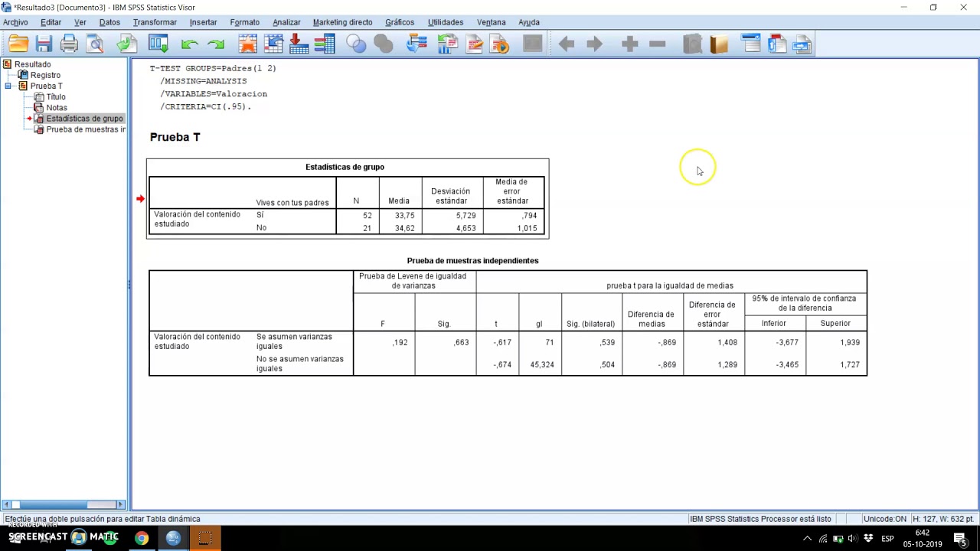
Task: Click the Prueba T heading in output
Action: 175,137
